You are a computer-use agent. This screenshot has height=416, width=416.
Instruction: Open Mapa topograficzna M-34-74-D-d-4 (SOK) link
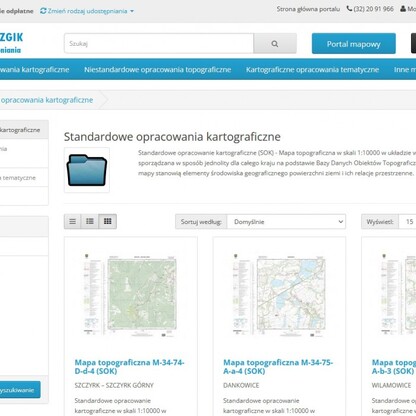129,367
